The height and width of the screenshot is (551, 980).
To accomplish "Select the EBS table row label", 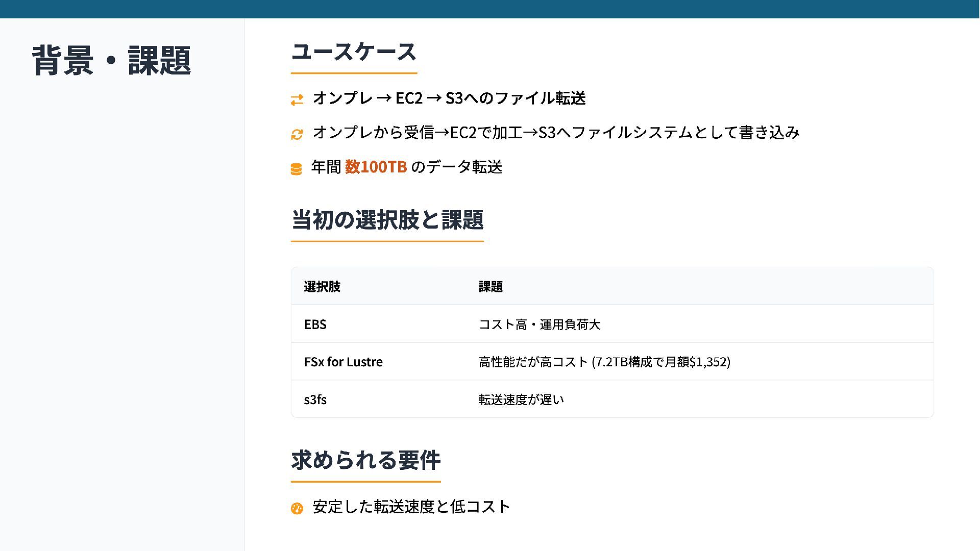I will tap(315, 324).
